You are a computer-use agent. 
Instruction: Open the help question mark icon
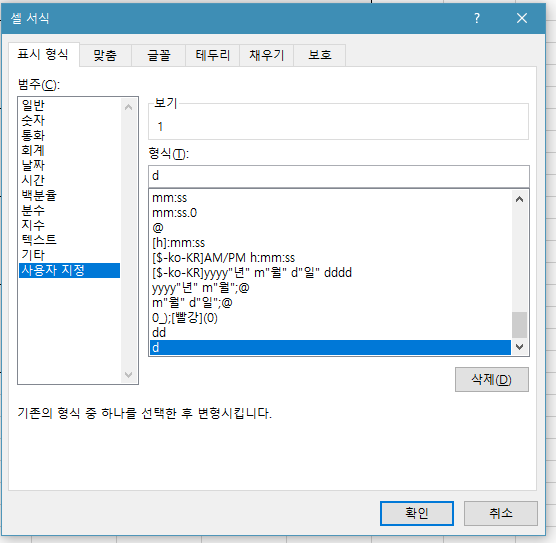477,18
